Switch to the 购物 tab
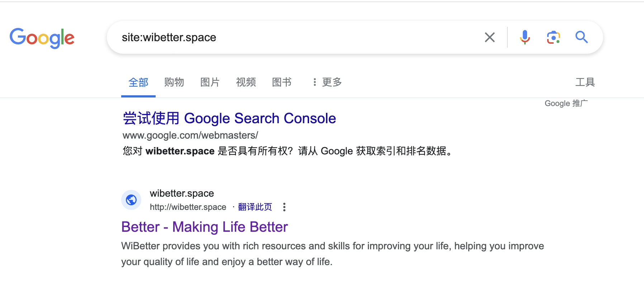This screenshot has width=644, height=288. [x=174, y=82]
